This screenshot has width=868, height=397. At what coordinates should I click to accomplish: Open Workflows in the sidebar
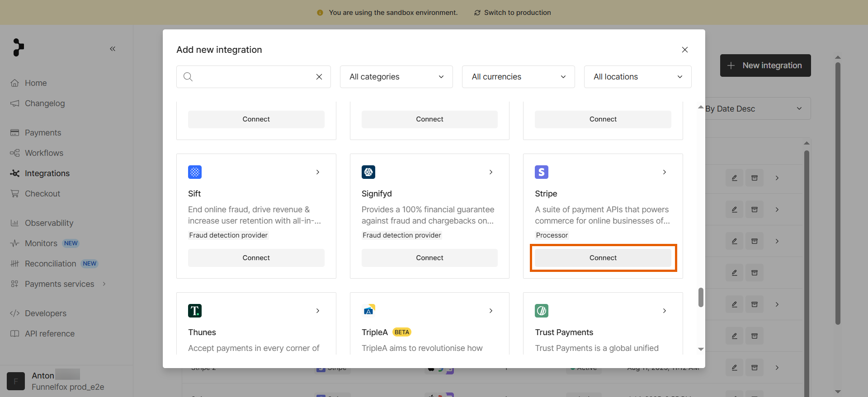tap(44, 153)
